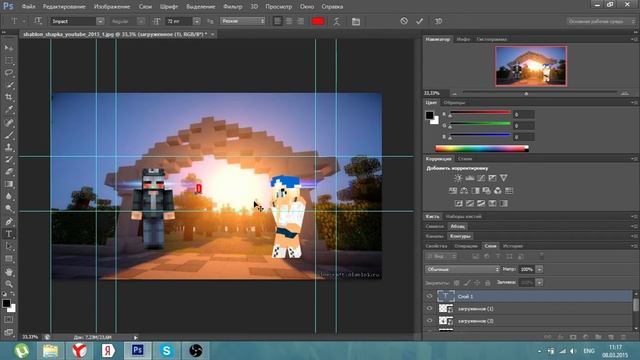Close the shablon_shapka_youtube document tab
The height and width of the screenshot is (360, 640).
pyautogui.click(x=213, y=34)
